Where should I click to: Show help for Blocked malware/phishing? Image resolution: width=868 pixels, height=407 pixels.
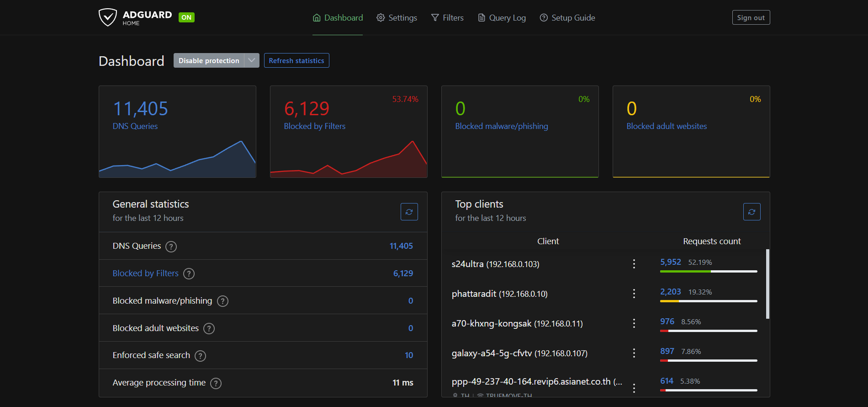(x=222, y=301)
